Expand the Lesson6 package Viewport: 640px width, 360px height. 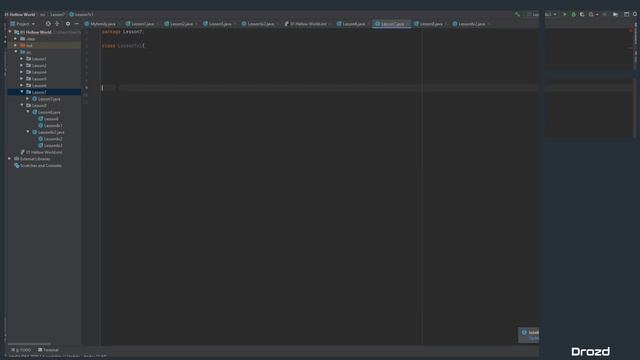click(22, 85)
